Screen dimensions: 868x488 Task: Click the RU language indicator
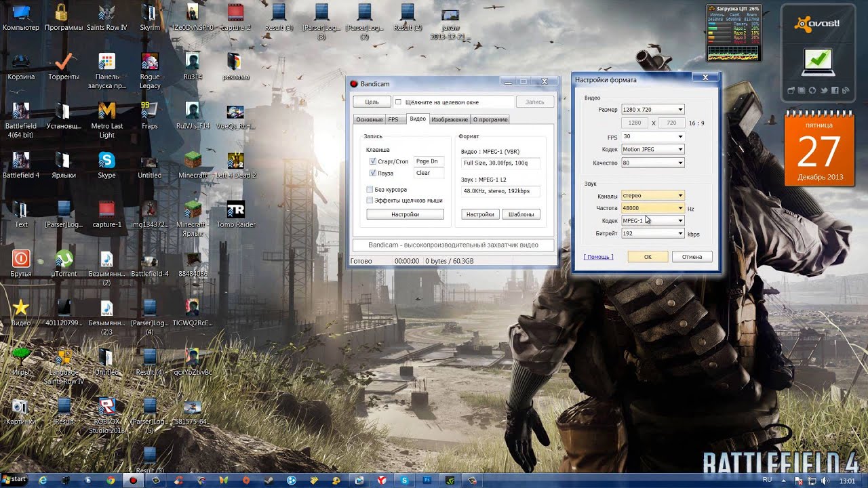click(x=768, y=479)
